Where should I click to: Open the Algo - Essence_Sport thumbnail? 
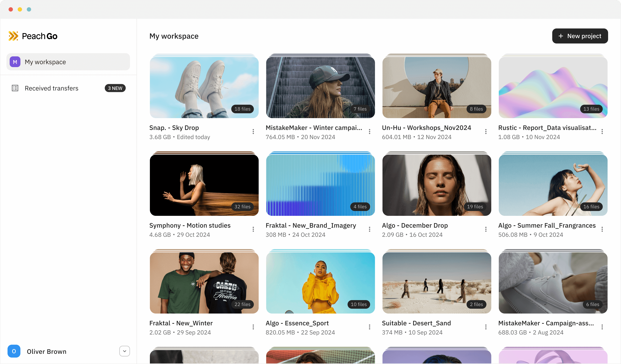pos(320,282)
